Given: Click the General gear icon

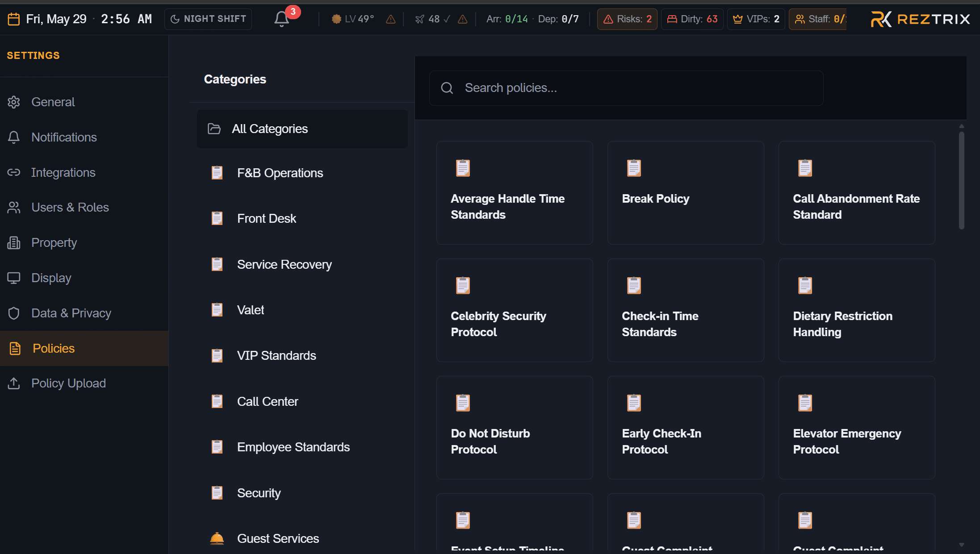Looking at the screenshot, I should [14, 102].
